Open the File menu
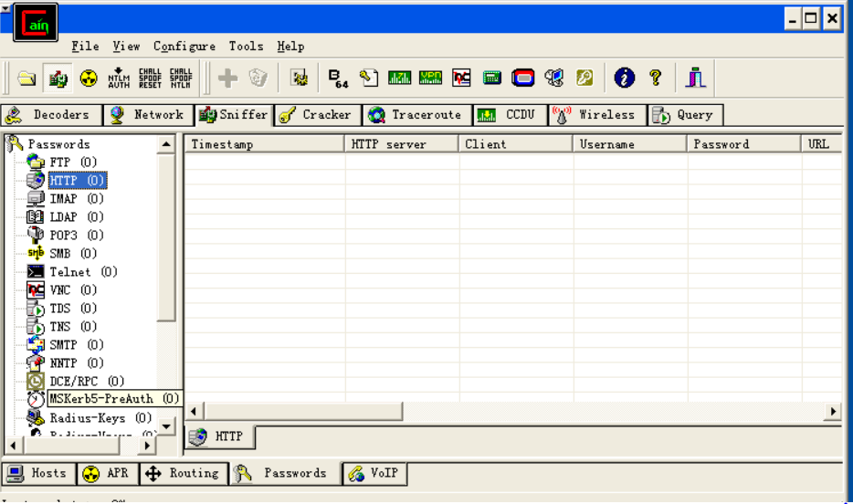 pyautogui.click(x=86, y=47)
